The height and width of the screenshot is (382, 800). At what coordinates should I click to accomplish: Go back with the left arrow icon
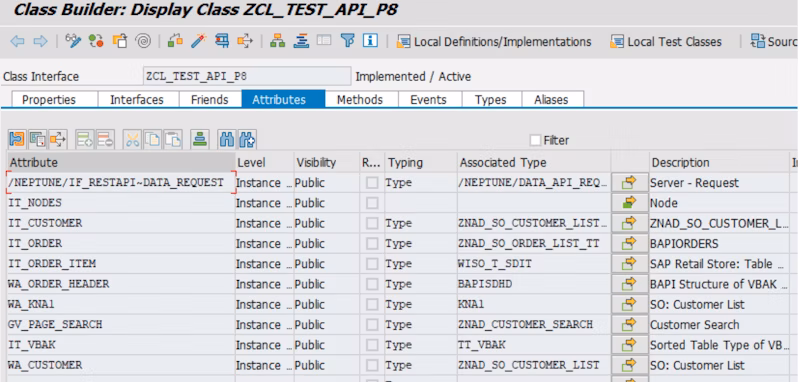(x=17, y=41)
